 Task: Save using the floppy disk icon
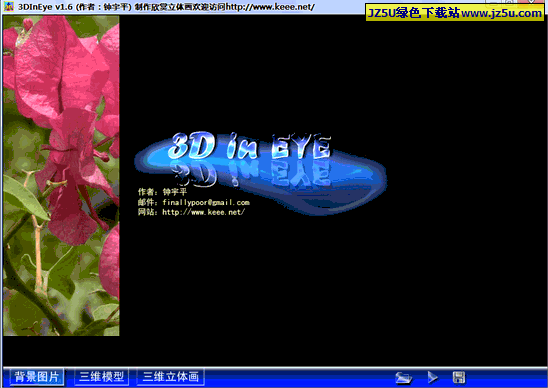pyautogui.click(x=459, y=378)
